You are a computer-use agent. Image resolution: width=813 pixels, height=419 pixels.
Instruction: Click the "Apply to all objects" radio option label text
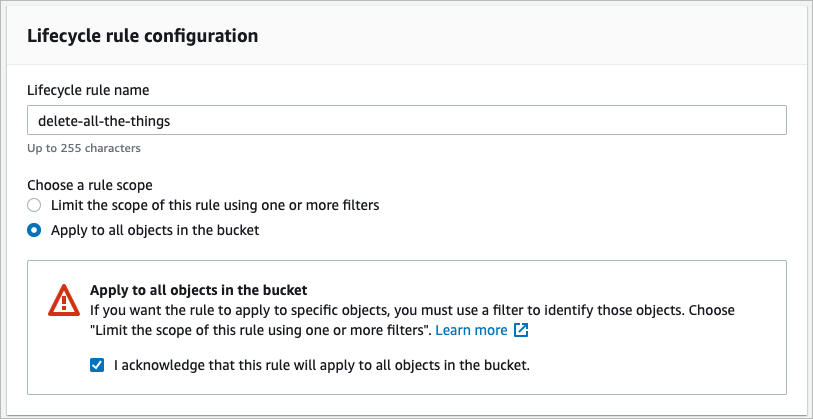155,230
